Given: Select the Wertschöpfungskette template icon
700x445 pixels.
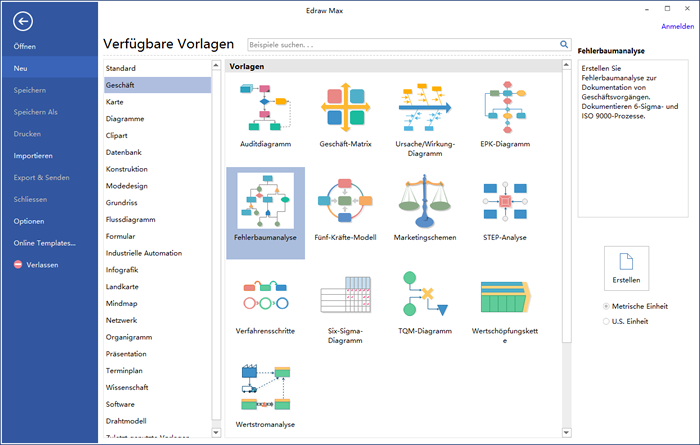Looking at the screenshot, I should 505,296.
